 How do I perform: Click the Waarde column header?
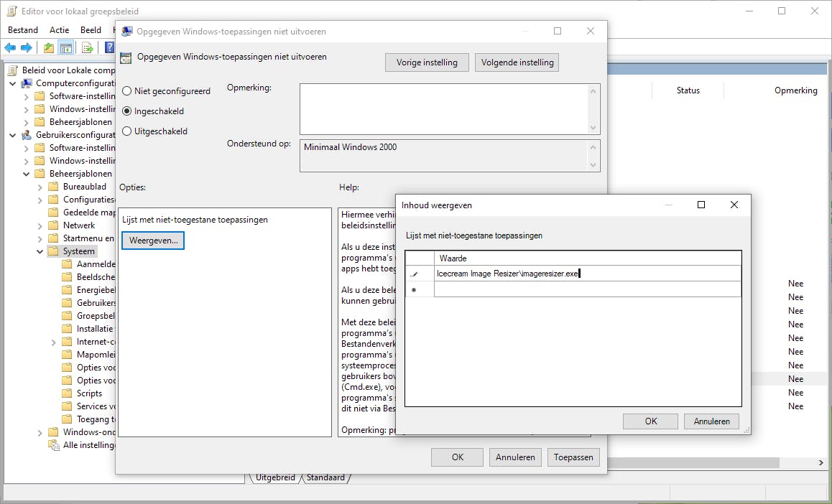[x=588, y=258]
